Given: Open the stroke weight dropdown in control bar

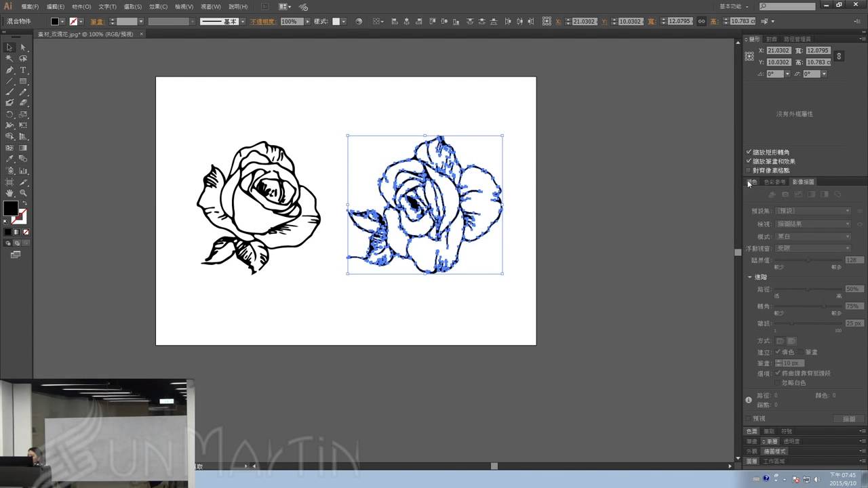Looking at the screenshot, I should pyautogui.click(x=140, y=22).
